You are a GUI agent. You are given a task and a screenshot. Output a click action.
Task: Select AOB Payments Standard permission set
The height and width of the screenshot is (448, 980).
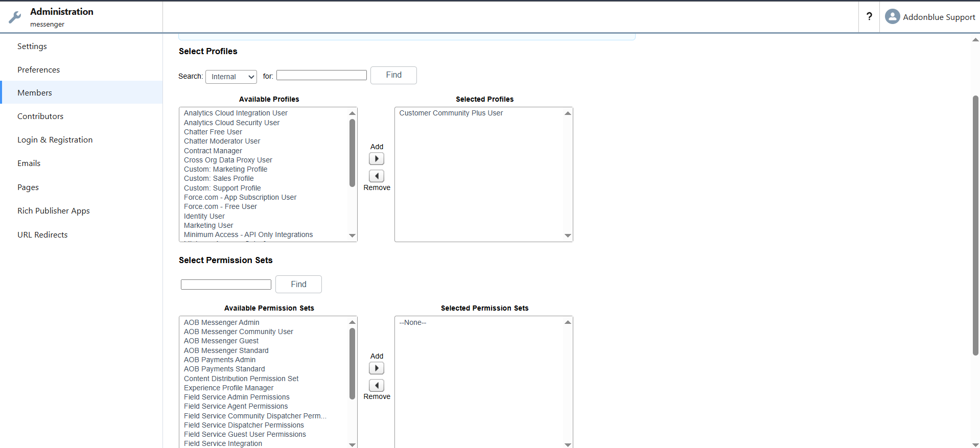coord(224,369)
